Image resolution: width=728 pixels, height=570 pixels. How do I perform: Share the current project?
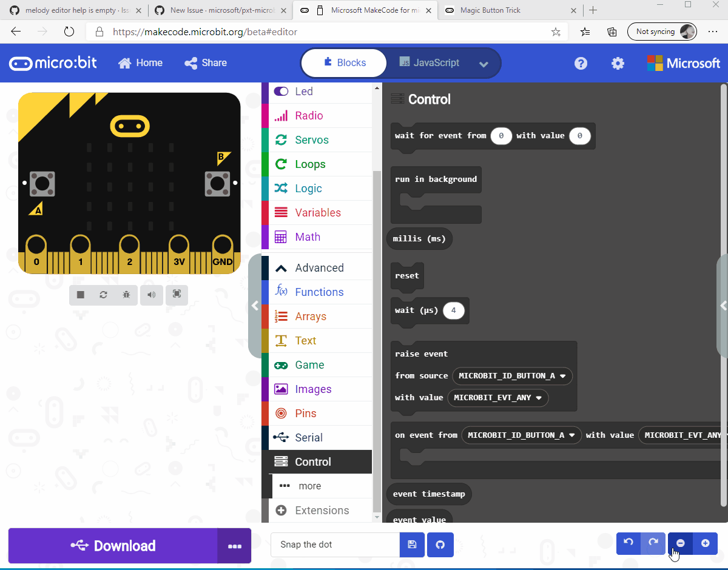(x=205, y=62)
